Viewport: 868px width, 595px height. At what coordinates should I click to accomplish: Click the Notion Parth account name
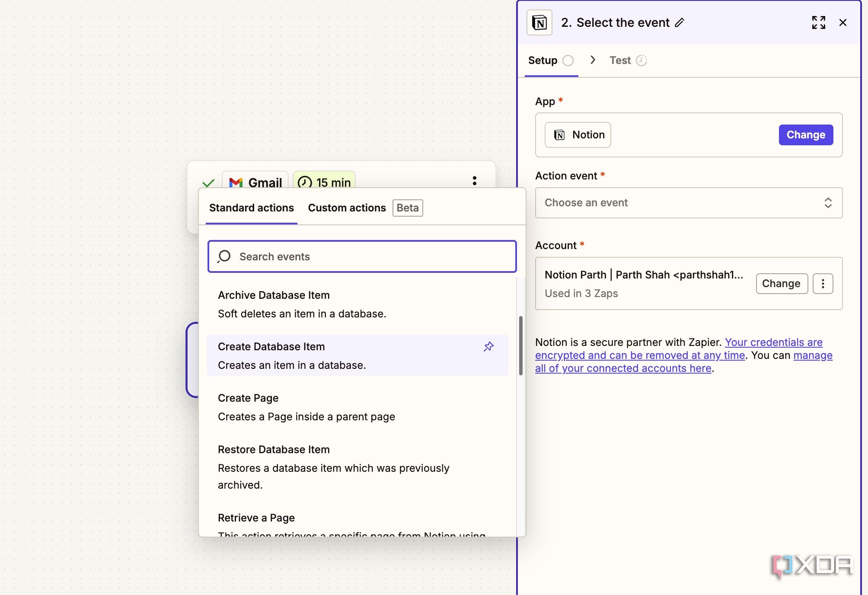pos(644,275)
